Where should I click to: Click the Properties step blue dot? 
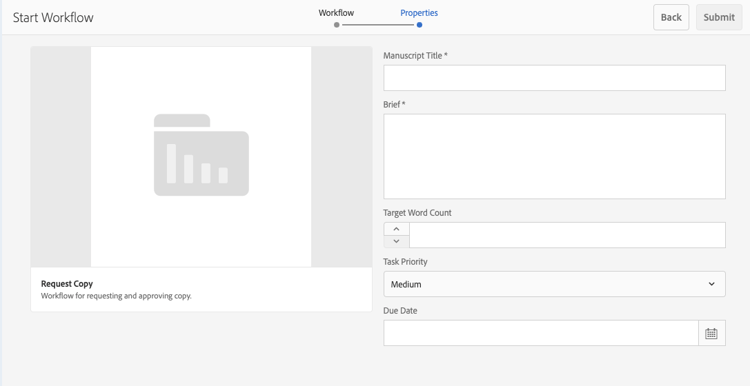(x=419, y=25)
